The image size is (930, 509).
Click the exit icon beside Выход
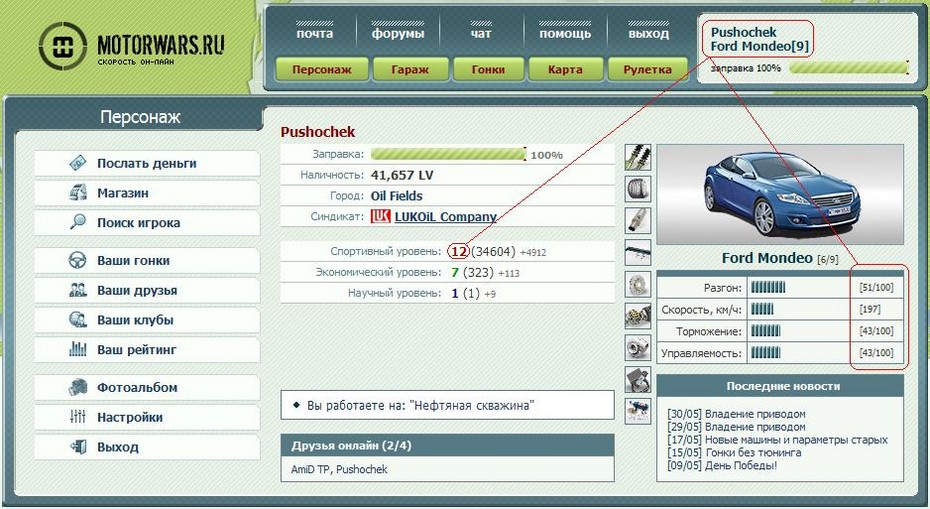pos(78,447)
